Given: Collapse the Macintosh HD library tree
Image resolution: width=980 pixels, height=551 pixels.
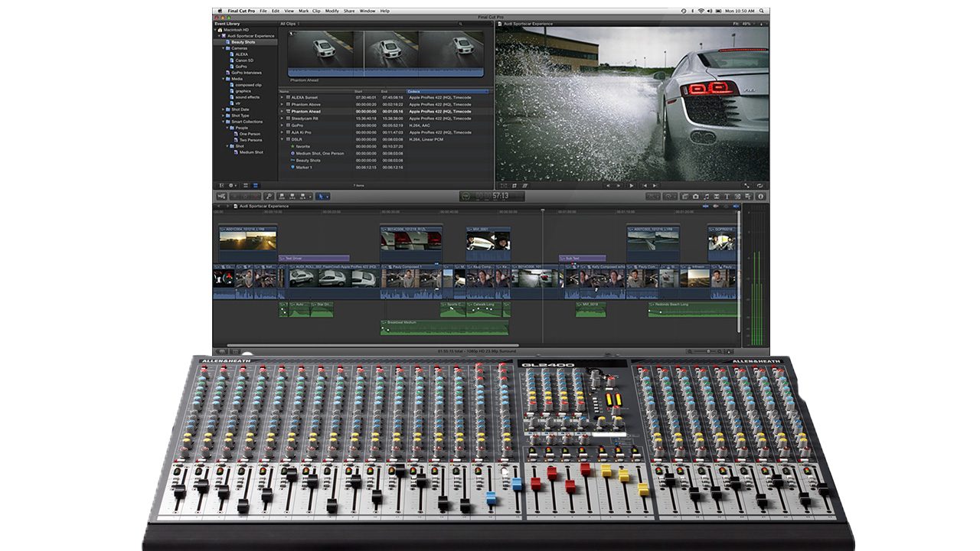Looking at the screenshot, I should click(217, 30).
